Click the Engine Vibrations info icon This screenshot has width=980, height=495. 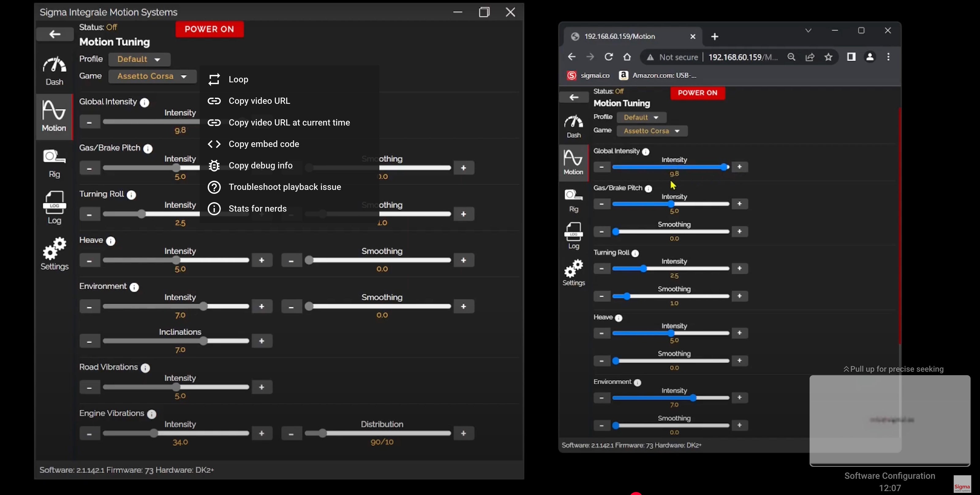pos(151,414)
